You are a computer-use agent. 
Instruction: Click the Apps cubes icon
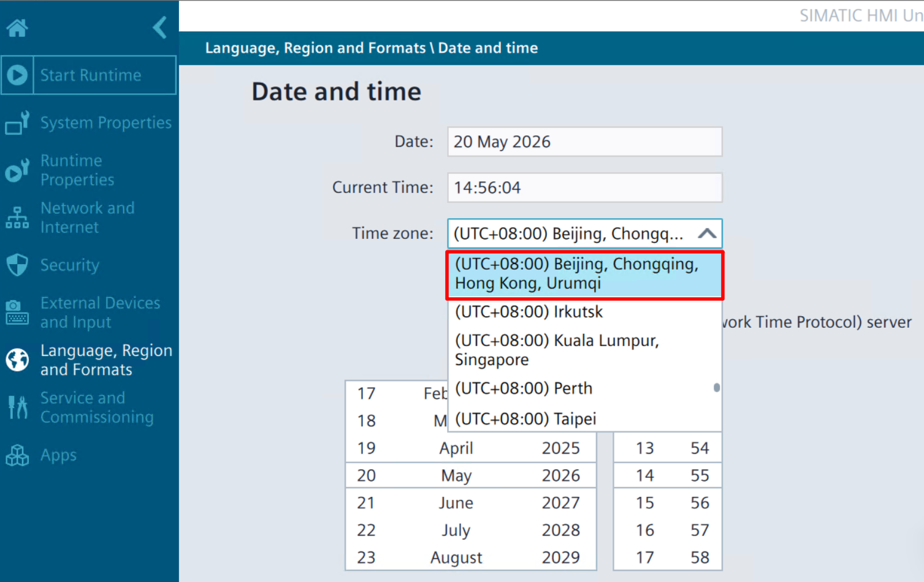click(17, 455)
